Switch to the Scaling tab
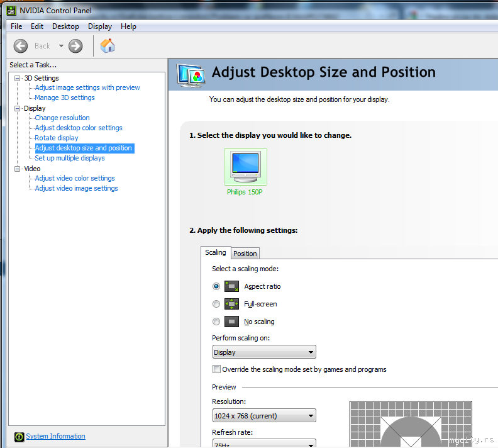The width and height of the screenshot is (498, 448). point(216,252)
